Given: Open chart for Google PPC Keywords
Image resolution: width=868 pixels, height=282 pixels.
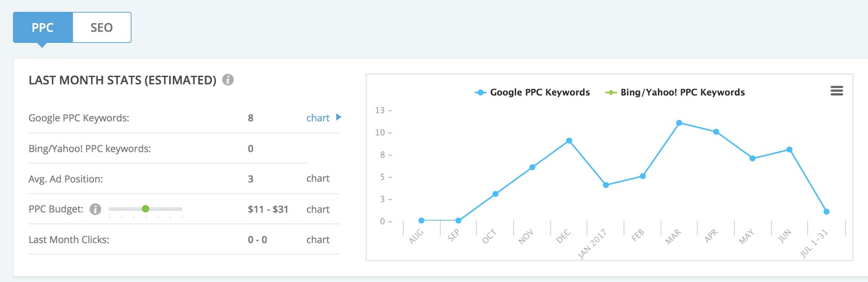Looking at the screenshot, I should coord(318,118).
